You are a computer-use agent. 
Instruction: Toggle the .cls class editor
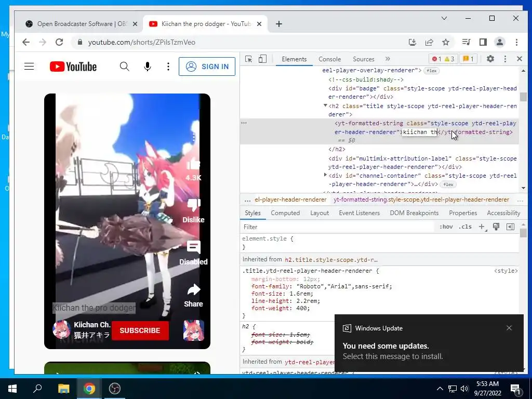point(465,227)
